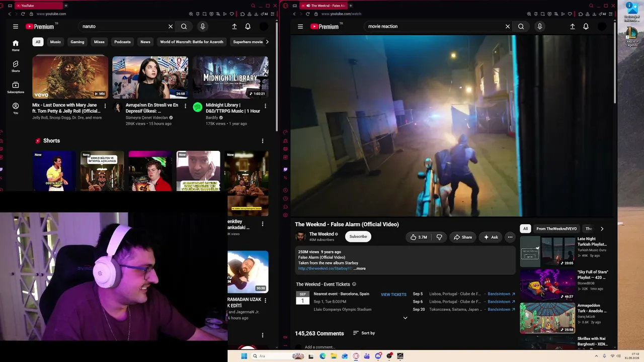Start voice search in The Weeknd window

coord(540,27)
